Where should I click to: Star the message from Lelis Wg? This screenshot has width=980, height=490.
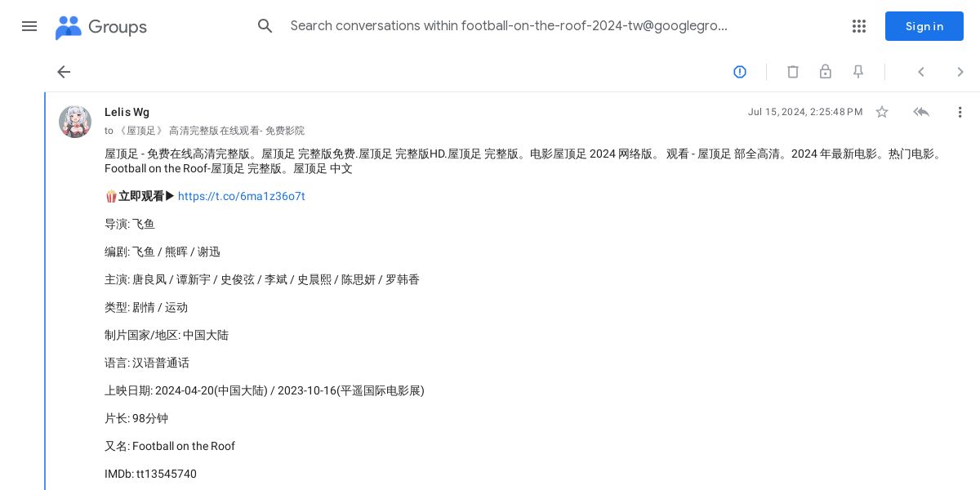pyautogui.click(x=882, y=112)
